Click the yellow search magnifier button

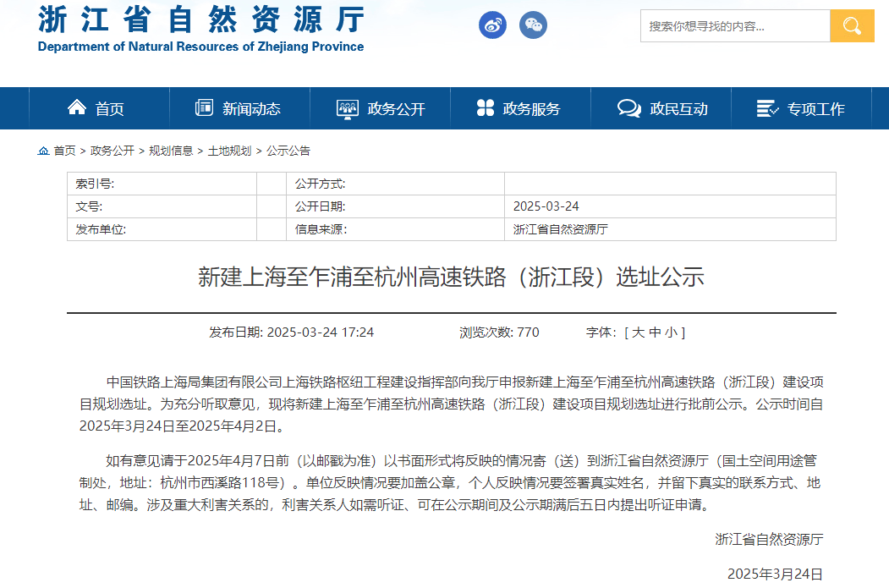tap(852, 25)
